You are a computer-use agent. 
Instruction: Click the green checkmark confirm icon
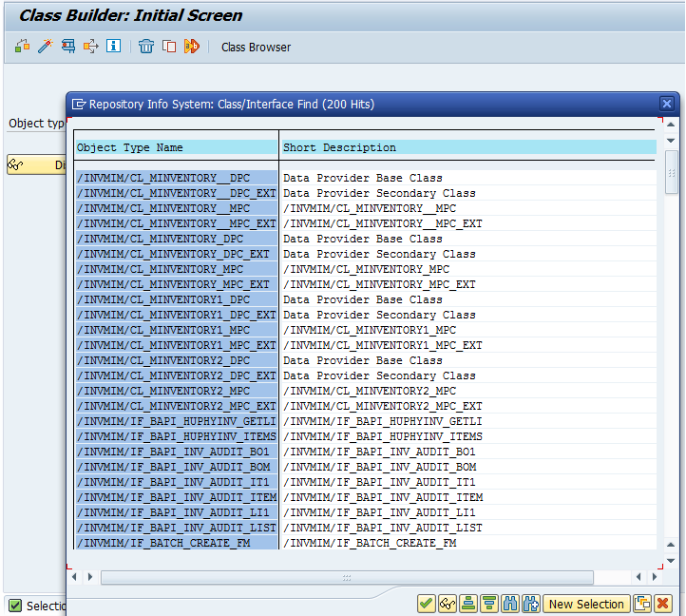coord(426,604)
